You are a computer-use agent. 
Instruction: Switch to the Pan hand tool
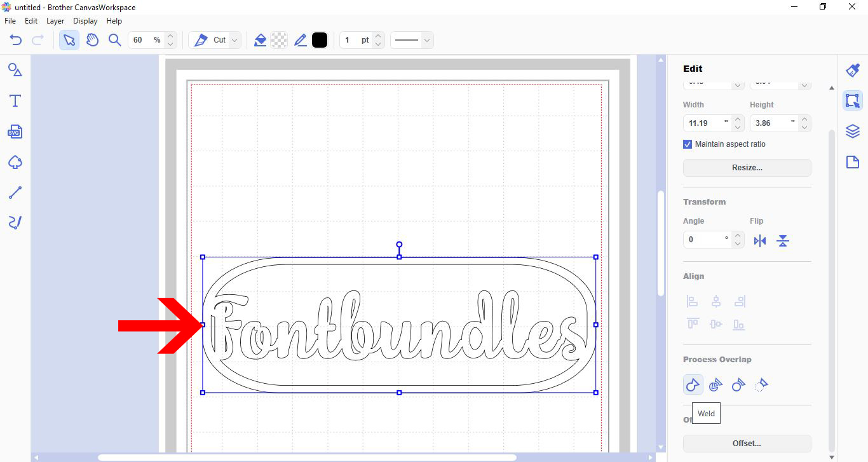[92, 40]
